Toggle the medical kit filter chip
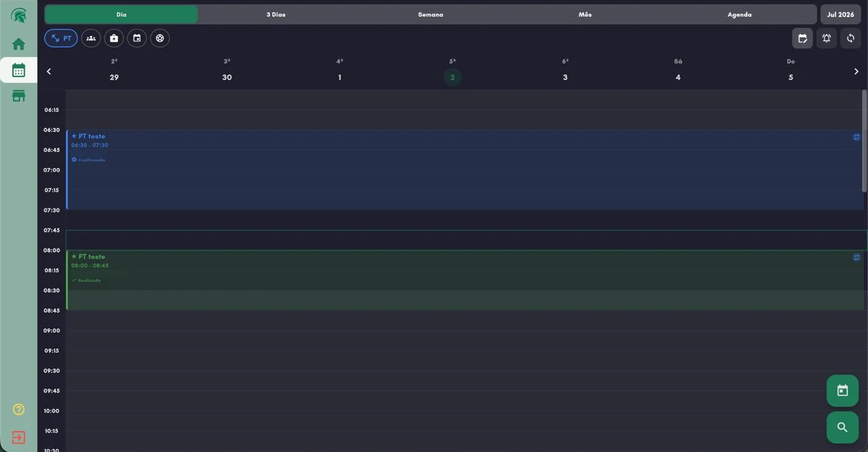The height and width of the screenshot is (452, 868). tap(114, 38)
